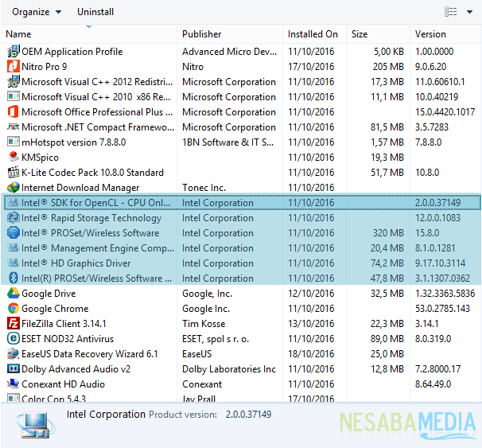Select the 'Conexant HD Audio' name
The height and width of the screenshot is (448, 482).
click(64, 384)
